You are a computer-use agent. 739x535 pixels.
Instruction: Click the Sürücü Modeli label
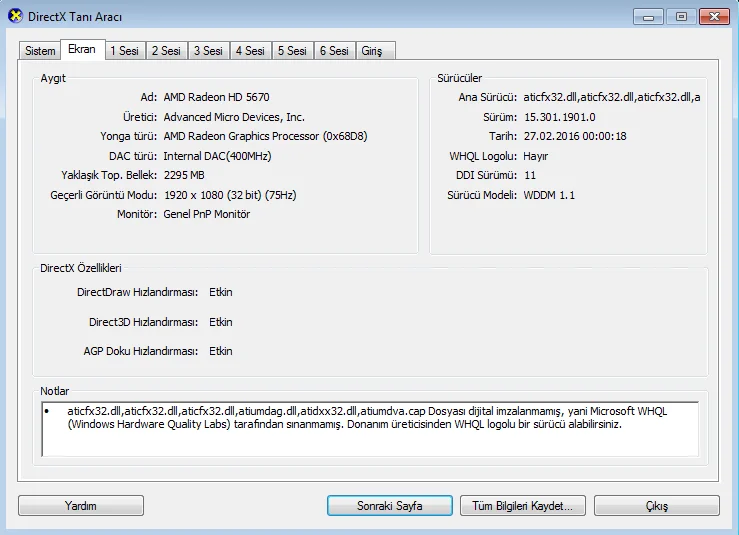tap(482, 195)
